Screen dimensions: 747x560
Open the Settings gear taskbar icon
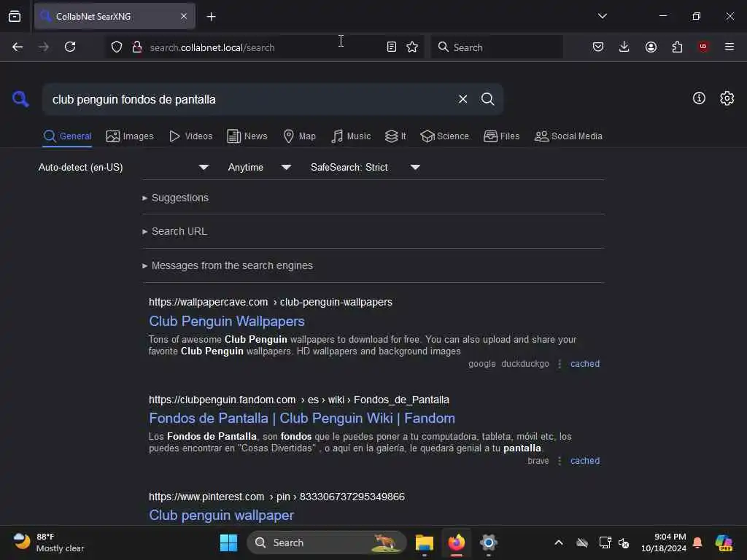pos(488,542)
